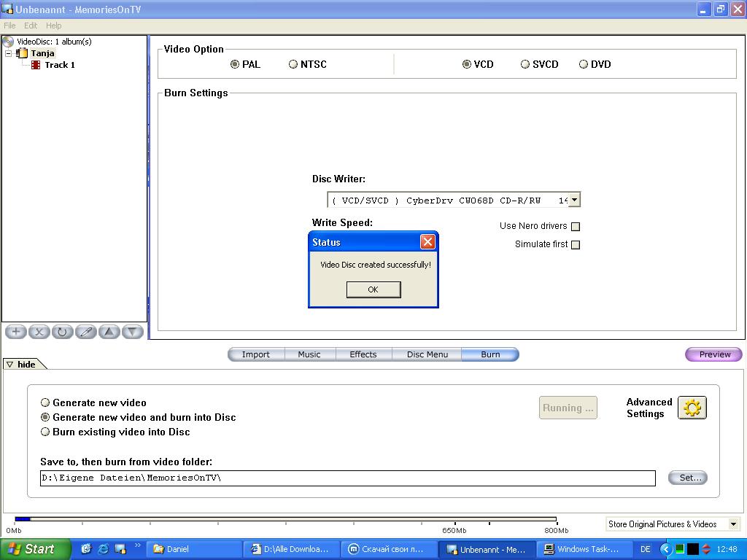Switch to D:\Alle Downloa... taskbar window
Screen dimensions: 747x560
point(292,549)
